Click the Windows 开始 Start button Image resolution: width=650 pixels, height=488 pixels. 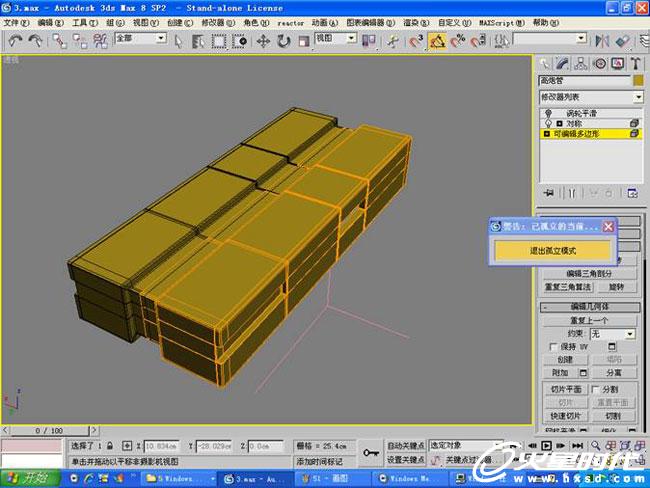pos(30,478)
